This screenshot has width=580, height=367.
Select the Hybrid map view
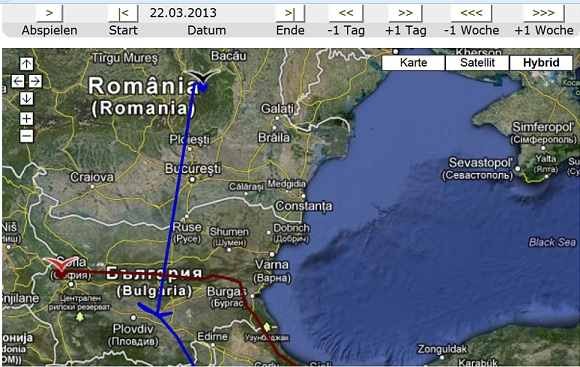point(541,63)
